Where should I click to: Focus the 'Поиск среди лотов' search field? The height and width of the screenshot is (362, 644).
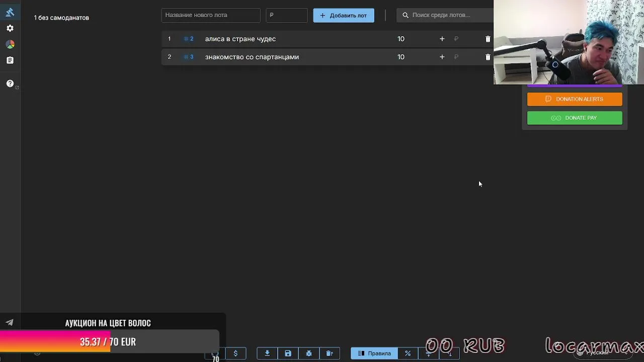coord(445,15)
